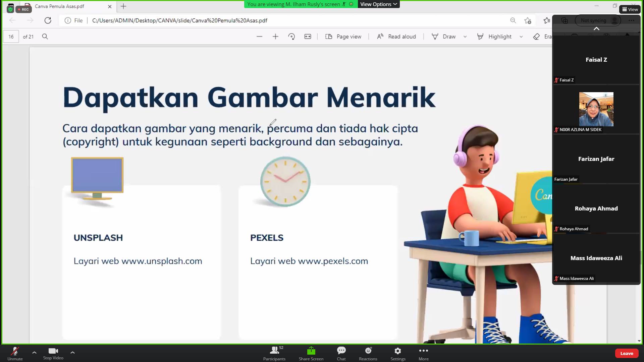Screen dimensions: 644x362
Task: Open the Page view options
Action: [343, 37]
